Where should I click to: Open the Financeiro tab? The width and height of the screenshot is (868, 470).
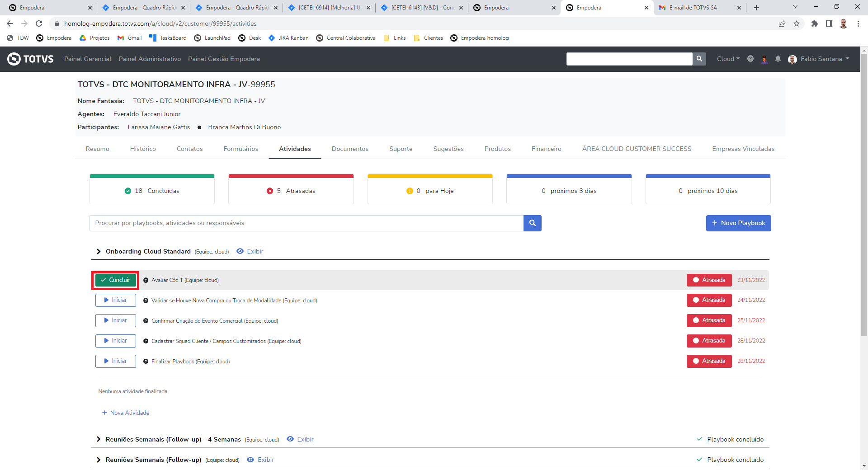tap(547, 149)
